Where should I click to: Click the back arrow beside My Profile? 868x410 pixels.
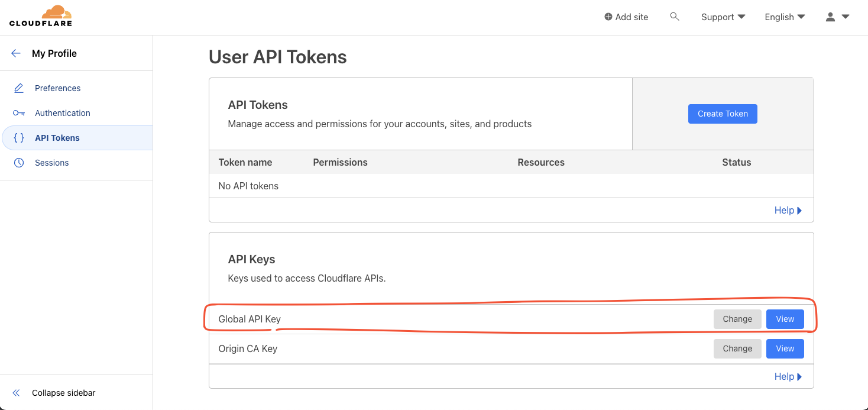[x=16, y=53]
